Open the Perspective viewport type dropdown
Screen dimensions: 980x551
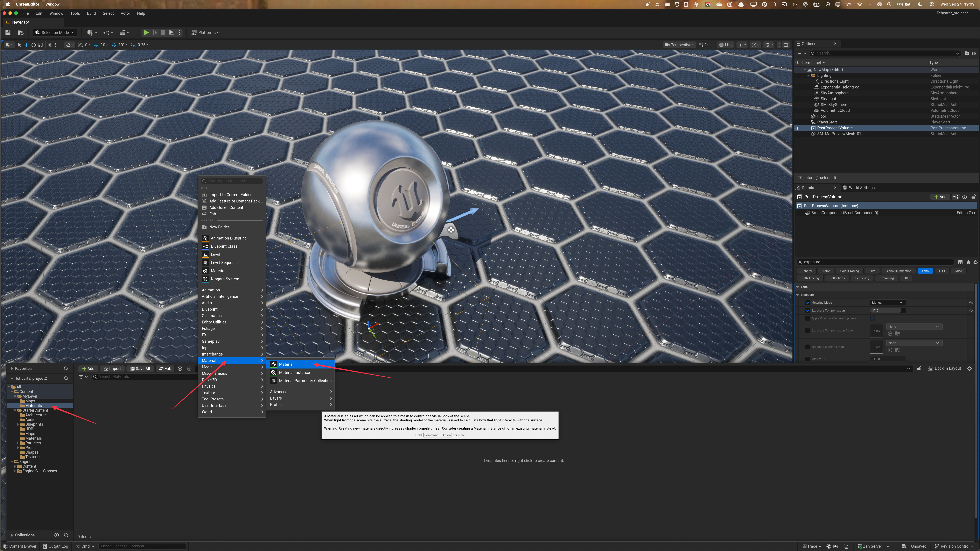click(x=679, y=45)
